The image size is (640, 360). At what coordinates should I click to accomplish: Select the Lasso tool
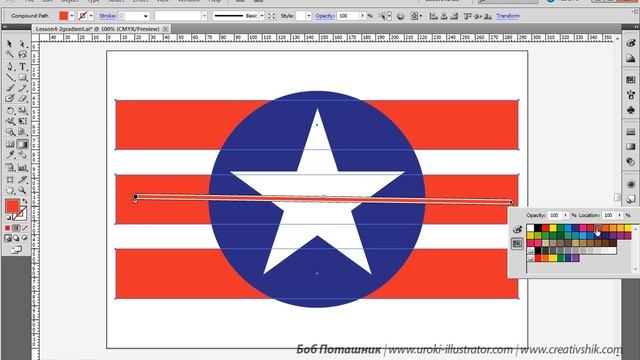pyautogui.click(x=22, y=55)
